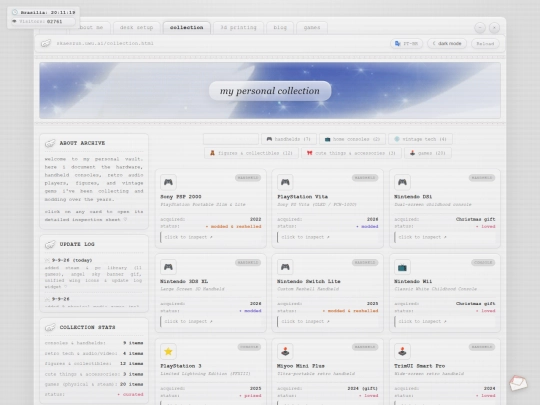
Task: Click the 'Nintendo 3DS XL' title
Action: click(184, 281)
